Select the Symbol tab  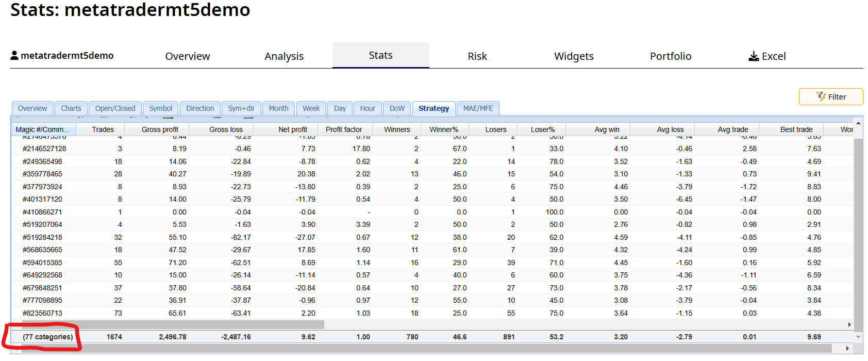coord(161,108)
